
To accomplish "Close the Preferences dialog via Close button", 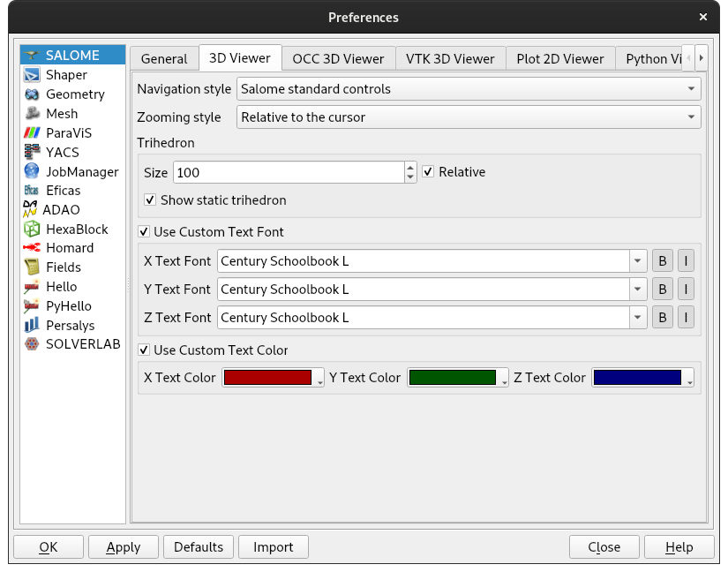I will coord(604,547).
